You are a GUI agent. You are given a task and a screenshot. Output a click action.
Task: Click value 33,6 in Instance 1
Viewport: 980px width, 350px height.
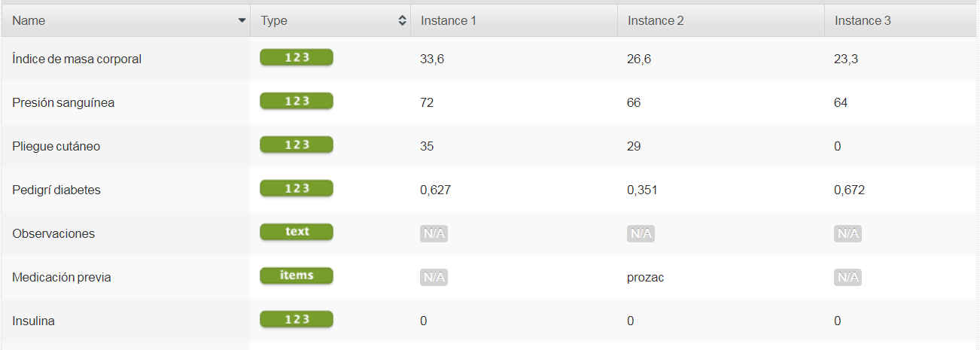coord(432,59)
